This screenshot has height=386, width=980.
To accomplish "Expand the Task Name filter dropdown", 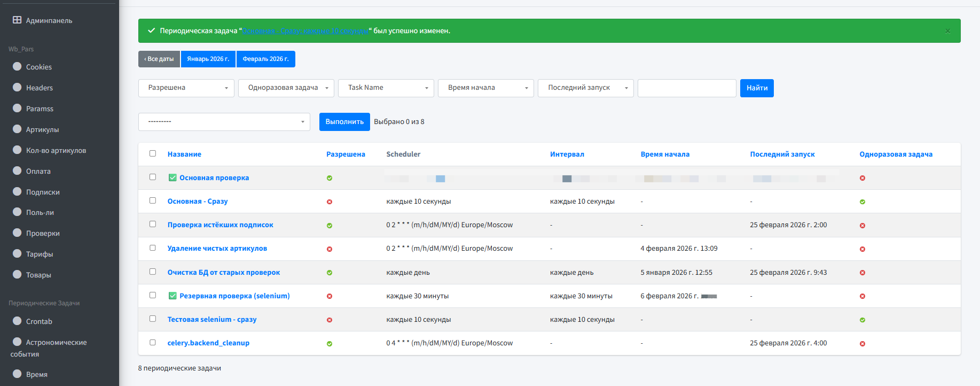I will [386, 88].
